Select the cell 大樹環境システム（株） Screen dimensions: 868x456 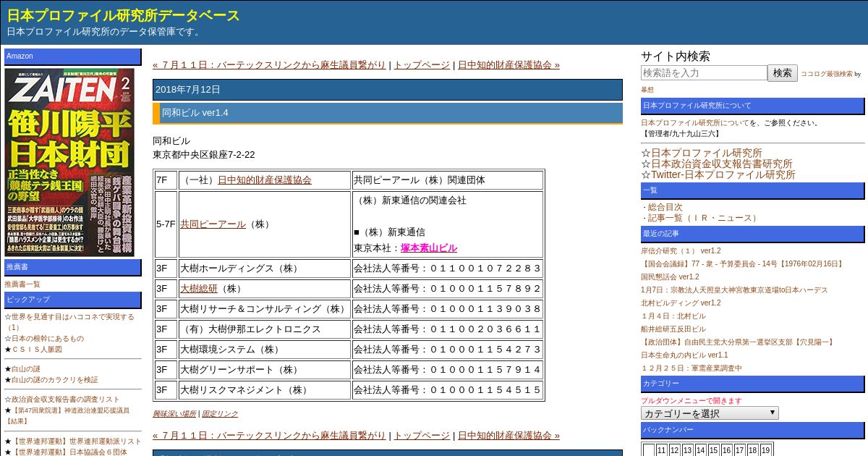coord(265,350)
